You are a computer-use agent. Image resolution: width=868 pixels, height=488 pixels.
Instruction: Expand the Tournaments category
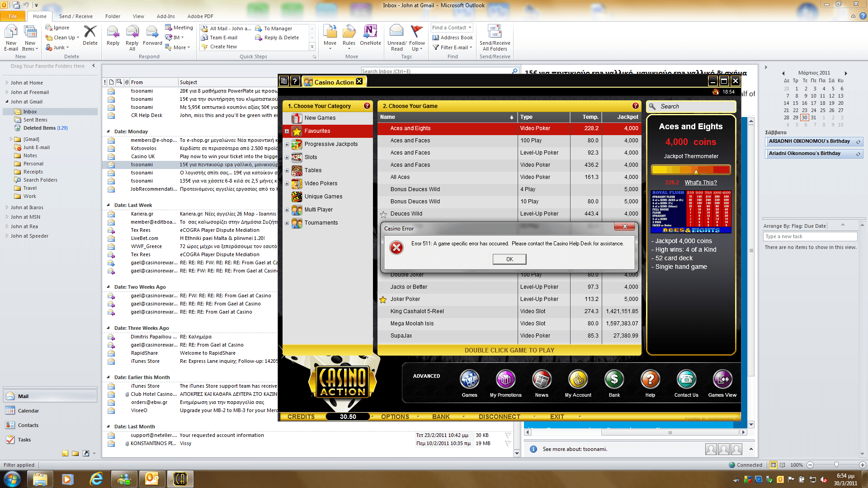[x=287, y=223]
